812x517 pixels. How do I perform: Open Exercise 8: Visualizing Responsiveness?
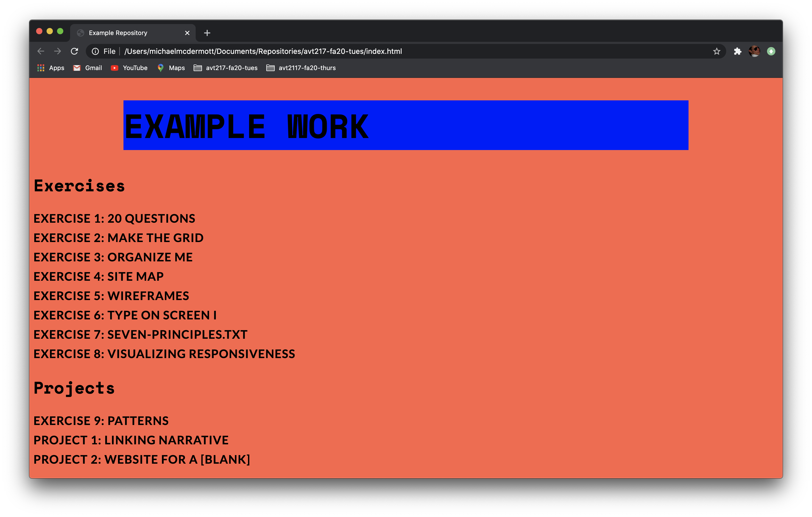point(164,354)
